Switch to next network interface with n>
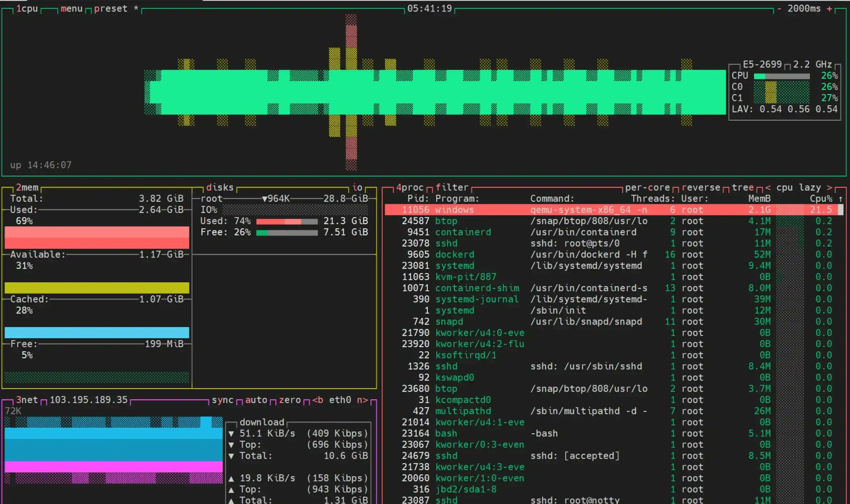Viewport: 850px width, 504px height. pos(362,400)
